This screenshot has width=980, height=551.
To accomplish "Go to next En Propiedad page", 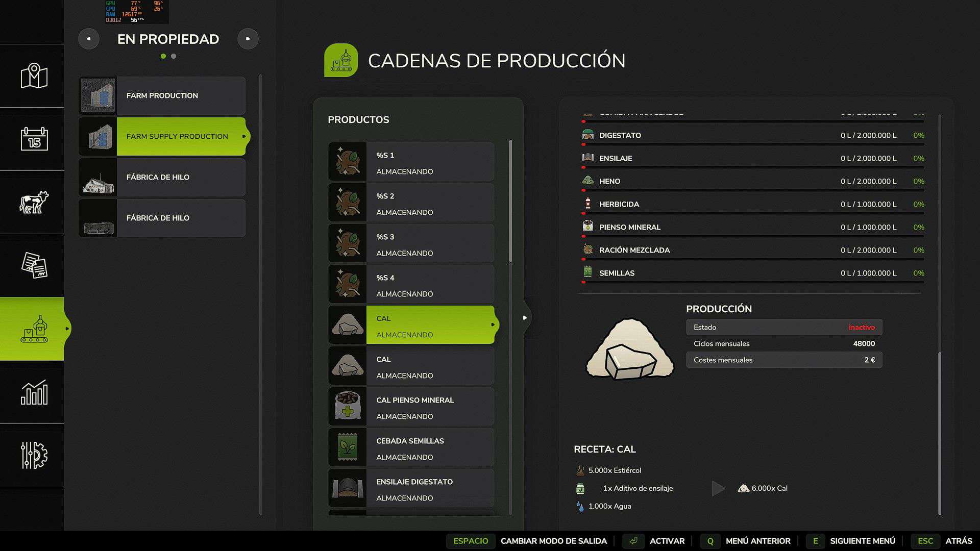I will click(x=248, y=39).
